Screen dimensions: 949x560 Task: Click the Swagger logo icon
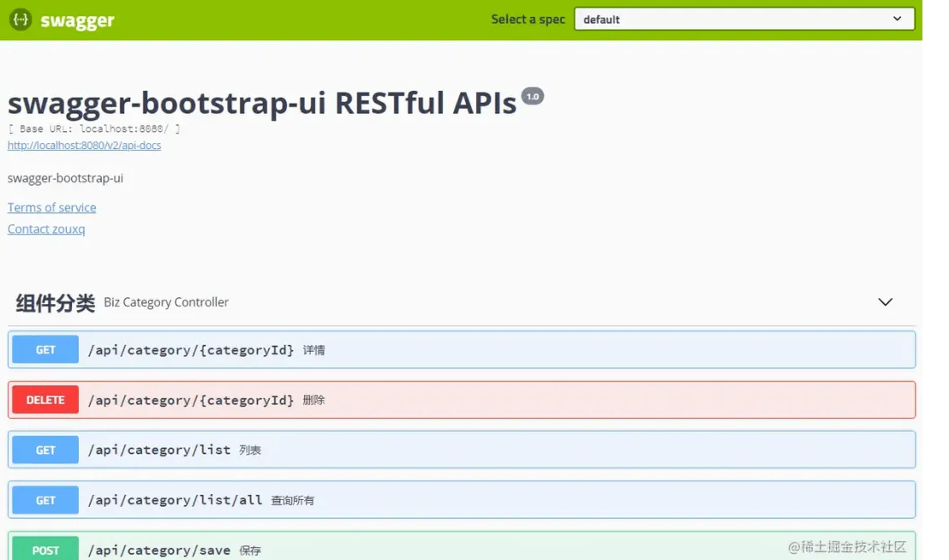point(21,20)
